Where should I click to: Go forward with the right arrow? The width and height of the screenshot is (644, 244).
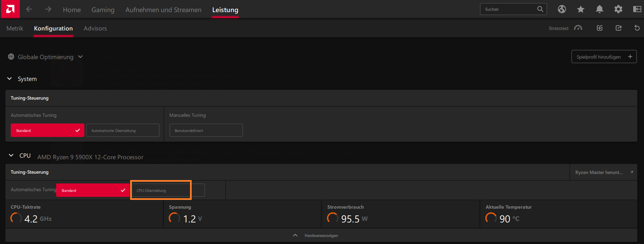pos(48,9)
